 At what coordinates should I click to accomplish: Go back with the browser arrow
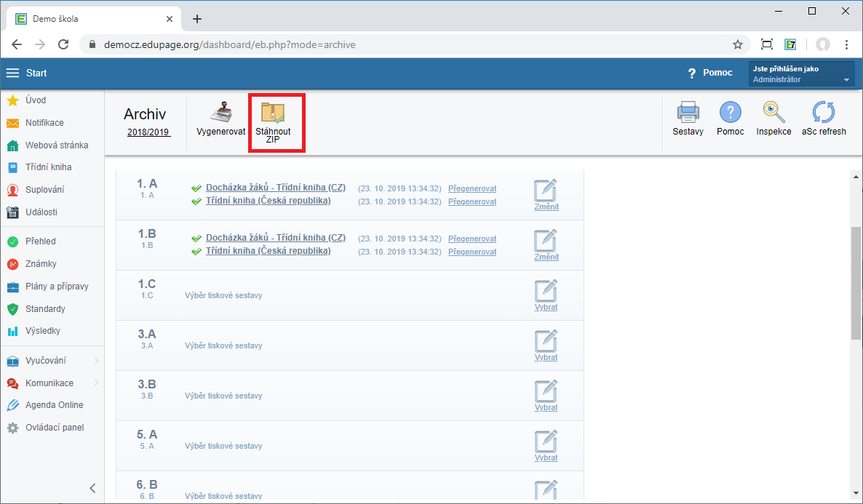click(17, 44)
